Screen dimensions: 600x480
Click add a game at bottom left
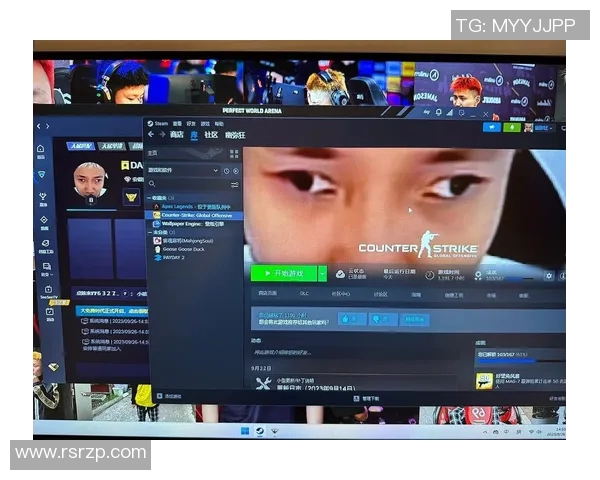click(169, 396)
